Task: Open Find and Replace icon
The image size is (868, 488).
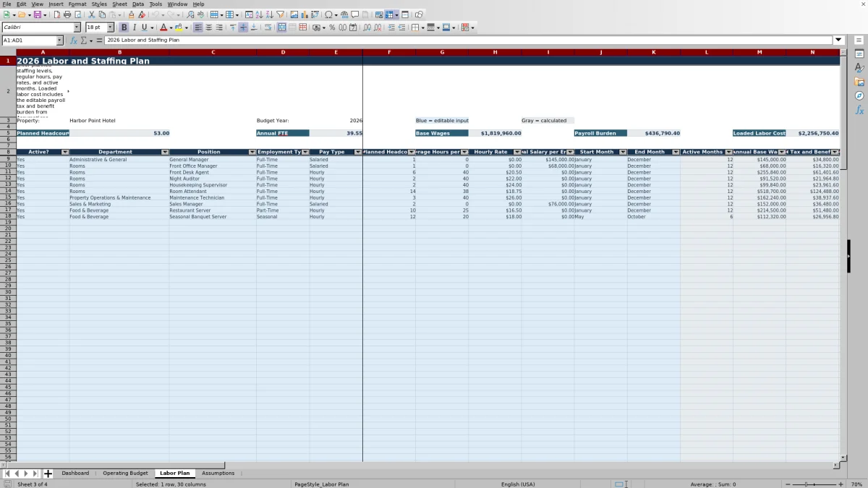Action: 190,14
